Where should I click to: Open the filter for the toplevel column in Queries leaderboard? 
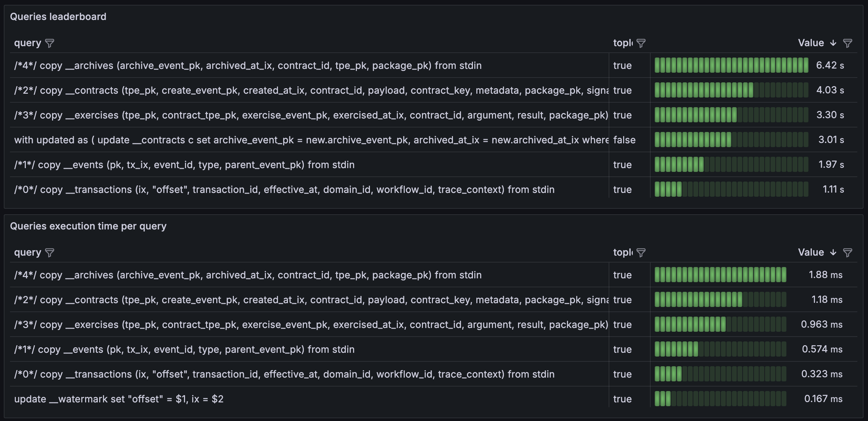click(641, 43)
